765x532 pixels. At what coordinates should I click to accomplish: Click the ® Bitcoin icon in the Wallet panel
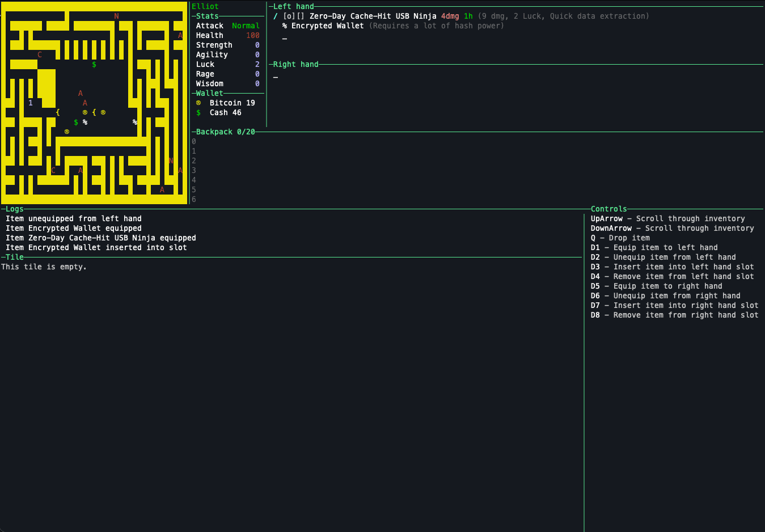click(x=198, y=103)
